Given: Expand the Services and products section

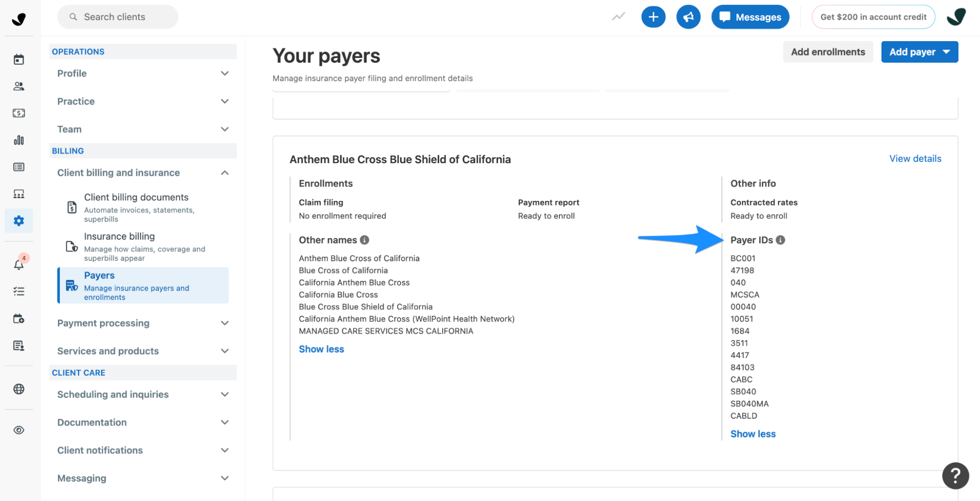Looking at the screenshot, I should pos(143,351).
